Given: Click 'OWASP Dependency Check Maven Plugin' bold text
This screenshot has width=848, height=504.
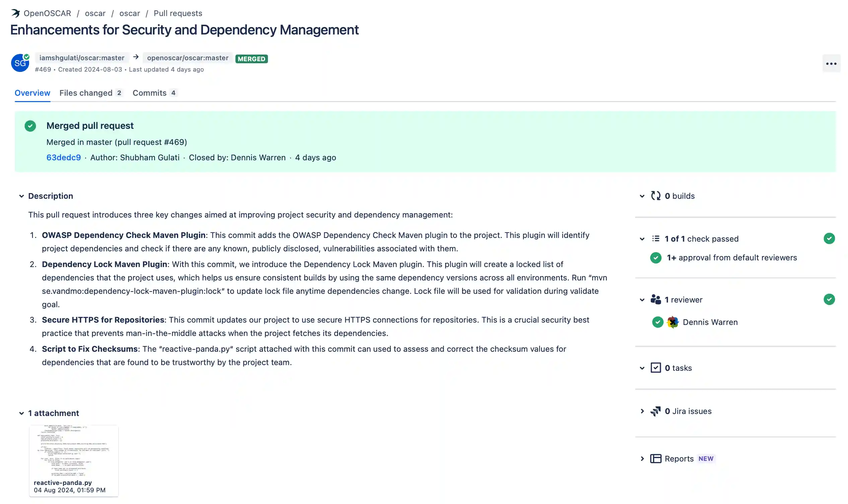Looking at the screenshot, I should click(x=124, y=235).
